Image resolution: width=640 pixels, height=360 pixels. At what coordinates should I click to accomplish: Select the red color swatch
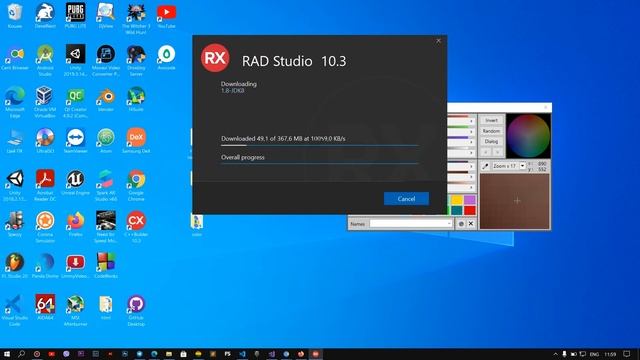470,210
